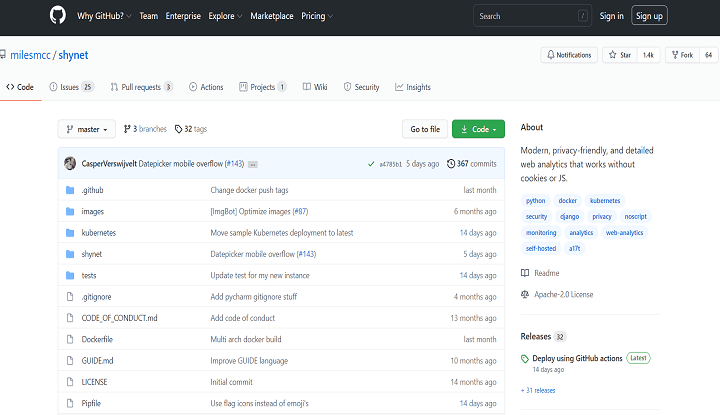
Task: Click the web-analytics topic tag
Action: [624, 233]
